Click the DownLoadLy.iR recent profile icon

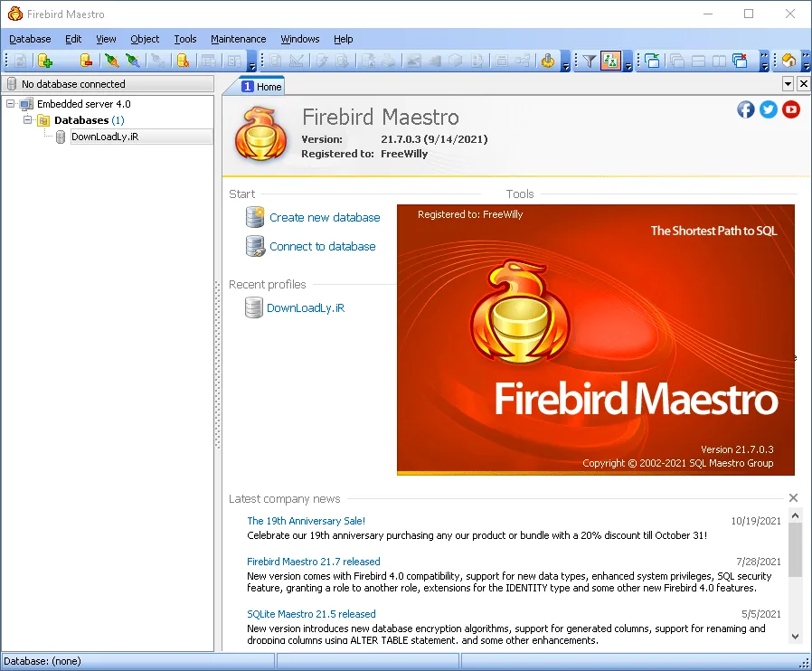(x=253, y=307)
